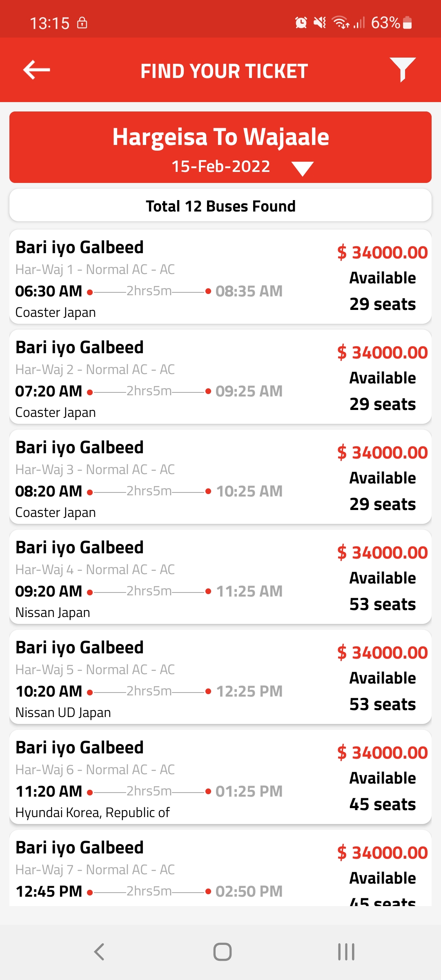Tap the Hargeisa To Wajaale route banner
This screenshot has width=441, height=980.
tap(220, 137)
